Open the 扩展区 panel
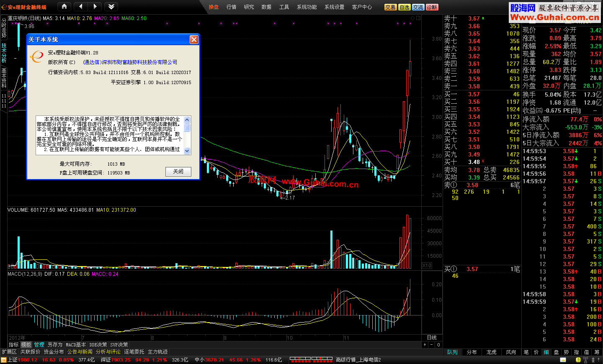This screenshot has height=364, width=603. coord(9,352)
